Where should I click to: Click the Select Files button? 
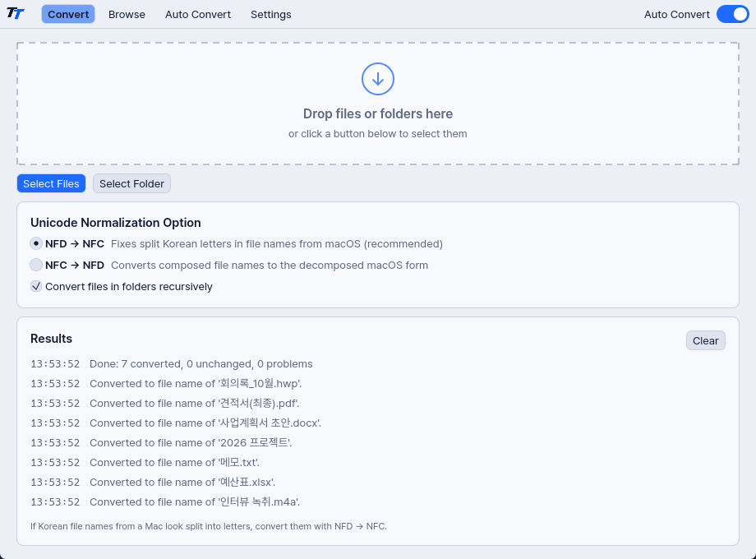click(x=51, y=184)
